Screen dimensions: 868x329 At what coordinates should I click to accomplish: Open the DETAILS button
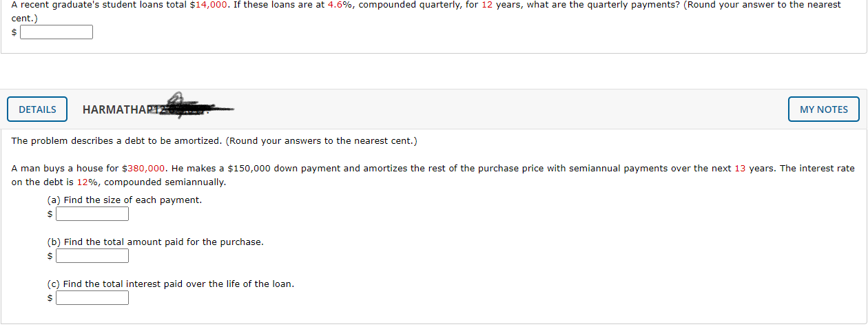tap(37, 109)
